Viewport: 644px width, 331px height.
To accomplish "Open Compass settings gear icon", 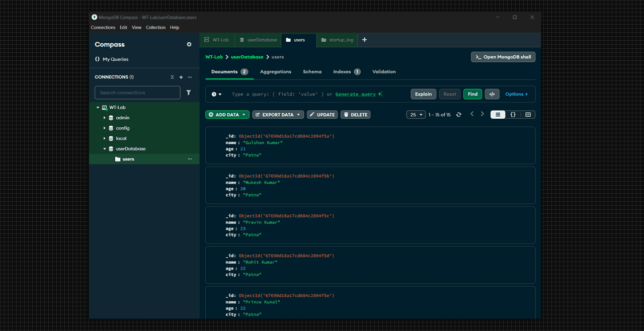I will (189, 44).
